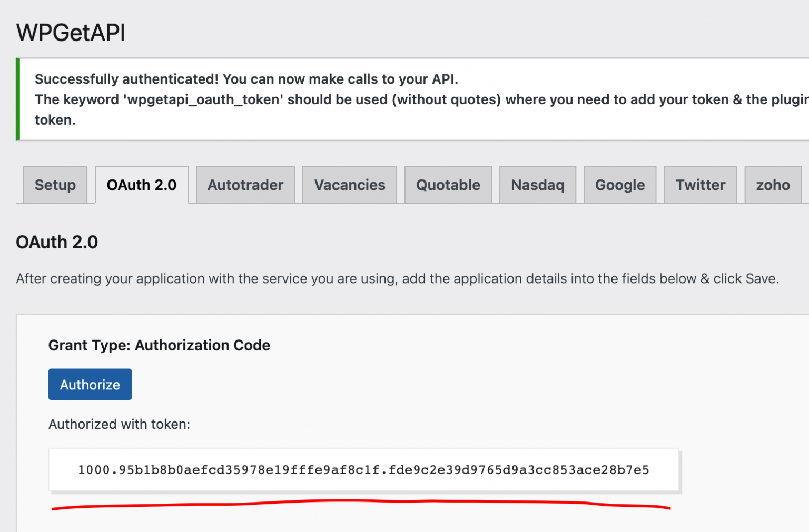Click the application setup instruction text
The image size is (809, 532).
click(397, 278)
